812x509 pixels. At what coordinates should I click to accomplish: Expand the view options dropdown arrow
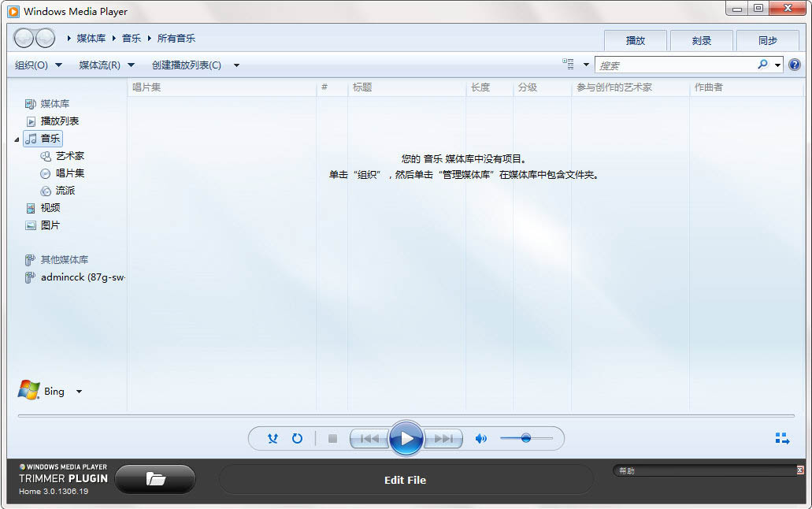(x=586, y=65)
